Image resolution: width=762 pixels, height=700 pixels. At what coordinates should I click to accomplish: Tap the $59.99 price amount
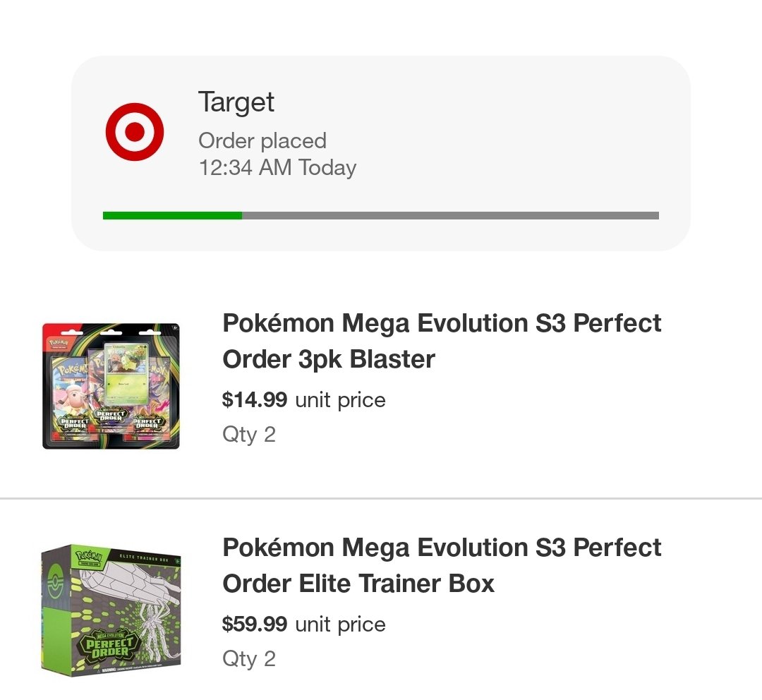(x=255, y=624)
